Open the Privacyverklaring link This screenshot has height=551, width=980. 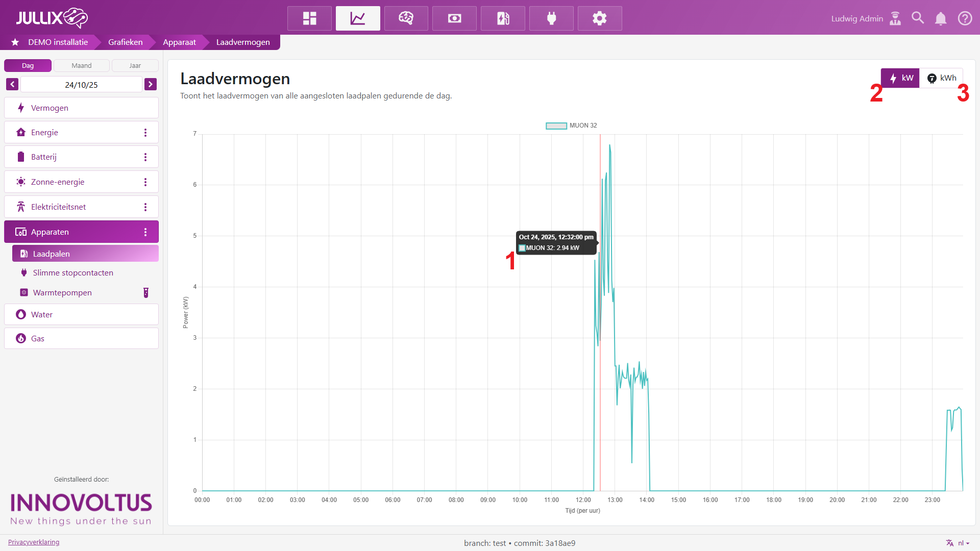pyautogui.click(x=34, y=542)
